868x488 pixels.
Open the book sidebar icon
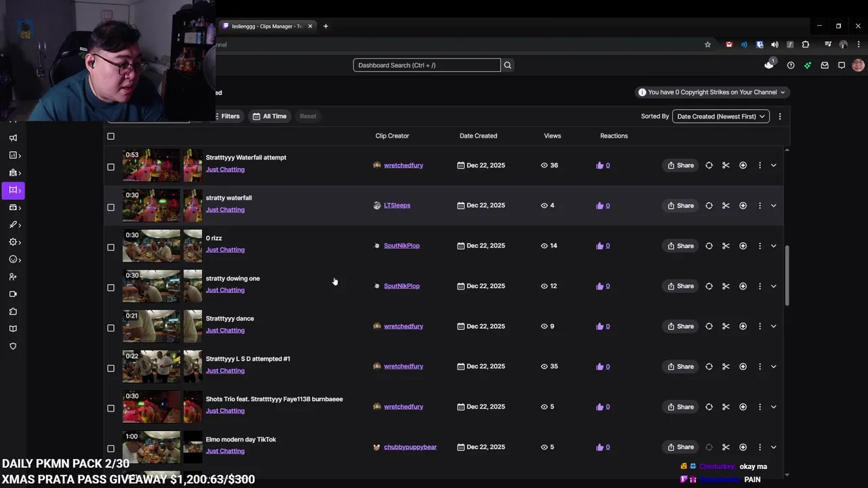click(13, 329)
